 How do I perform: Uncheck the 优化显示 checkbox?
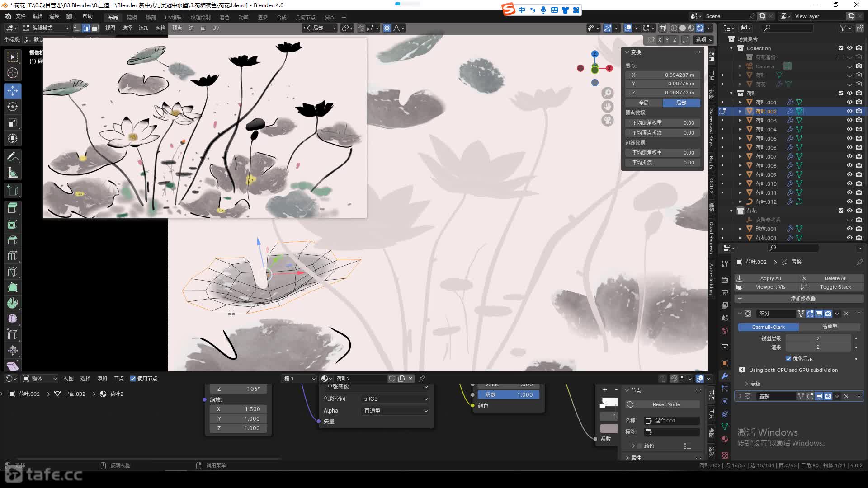[x=788, y=359]
